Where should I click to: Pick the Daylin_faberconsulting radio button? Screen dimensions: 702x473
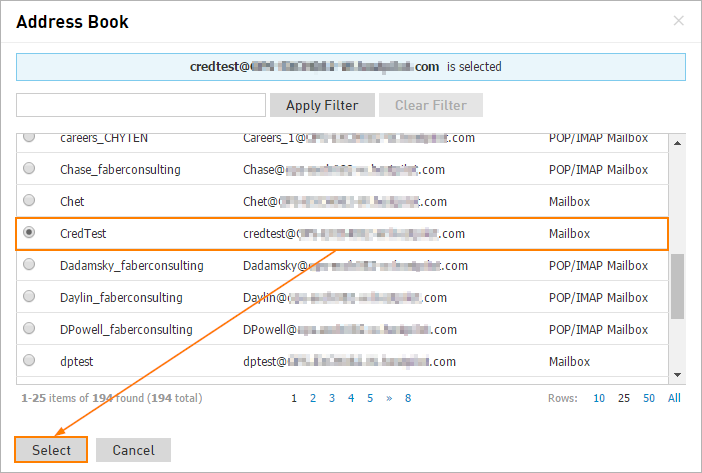click(29, 296)
